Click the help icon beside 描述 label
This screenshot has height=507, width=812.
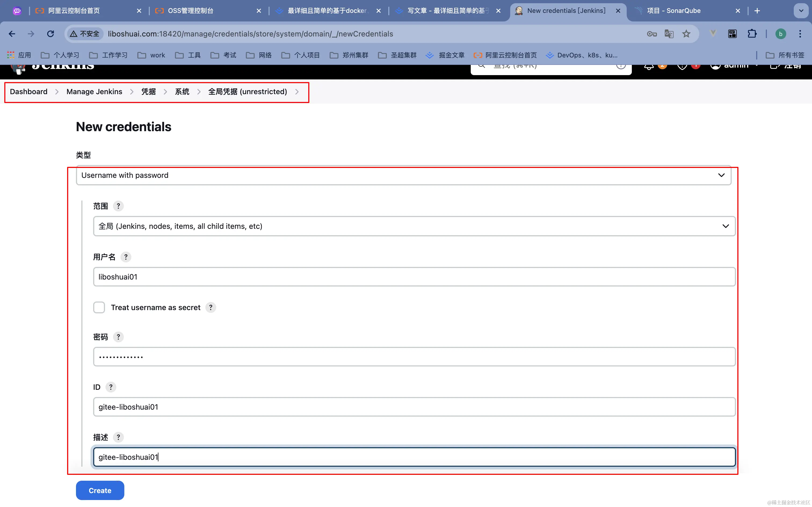coord(118,437)
